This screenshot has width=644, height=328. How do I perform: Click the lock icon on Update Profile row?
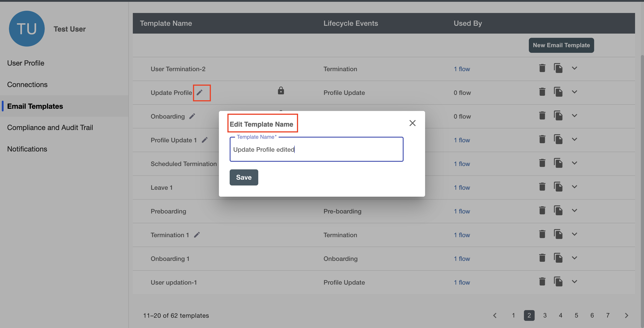point(281,91)
